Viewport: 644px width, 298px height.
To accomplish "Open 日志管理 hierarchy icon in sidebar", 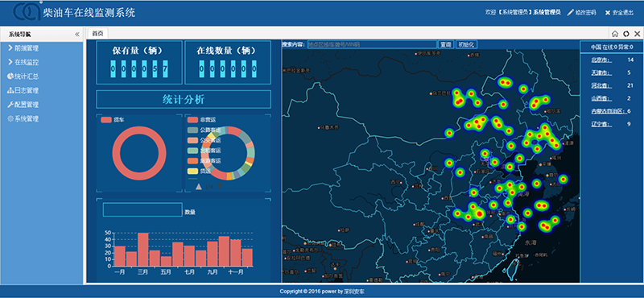I will pos(10,90).
